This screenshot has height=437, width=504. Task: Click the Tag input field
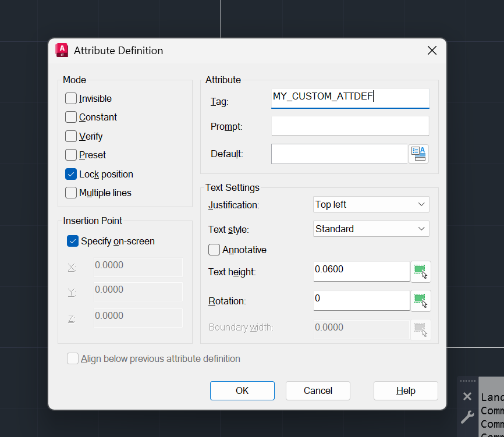350,98
